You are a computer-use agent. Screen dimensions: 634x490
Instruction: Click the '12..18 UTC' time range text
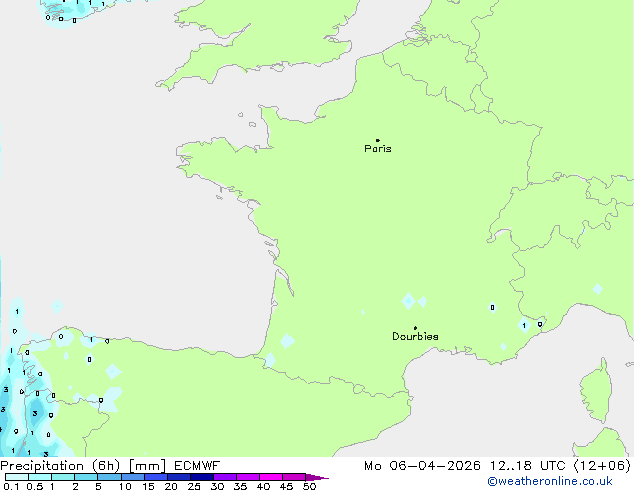coord(528,466)
